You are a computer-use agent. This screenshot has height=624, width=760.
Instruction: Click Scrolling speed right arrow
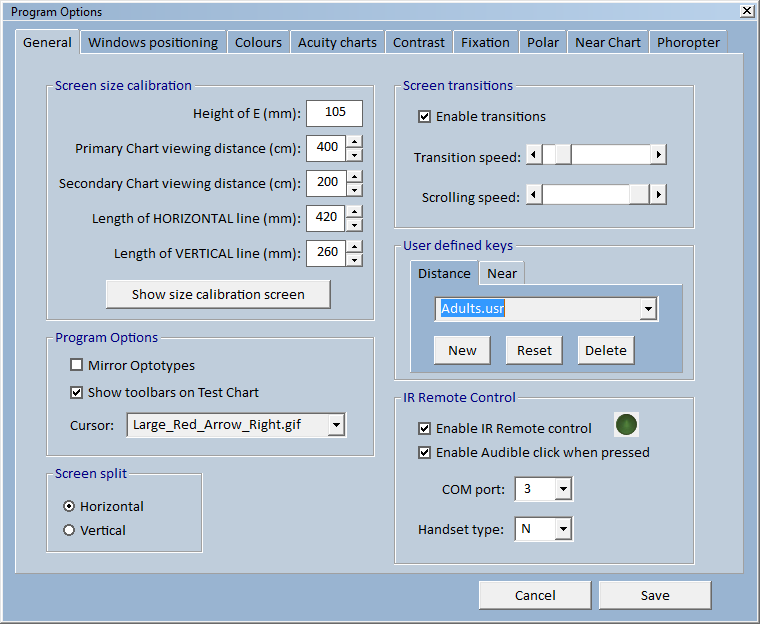658,195
